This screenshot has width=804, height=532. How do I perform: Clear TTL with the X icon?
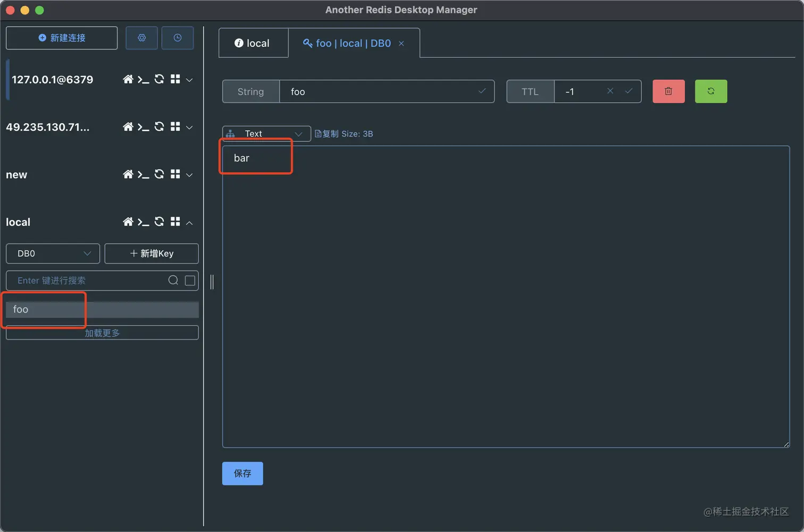click(x=610, y=91)
